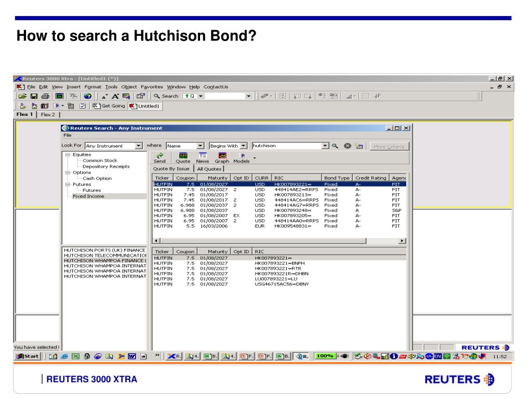Click the Get Going toolbar button
Viewport: 532px width, 399px height.
tap(109, 106)
